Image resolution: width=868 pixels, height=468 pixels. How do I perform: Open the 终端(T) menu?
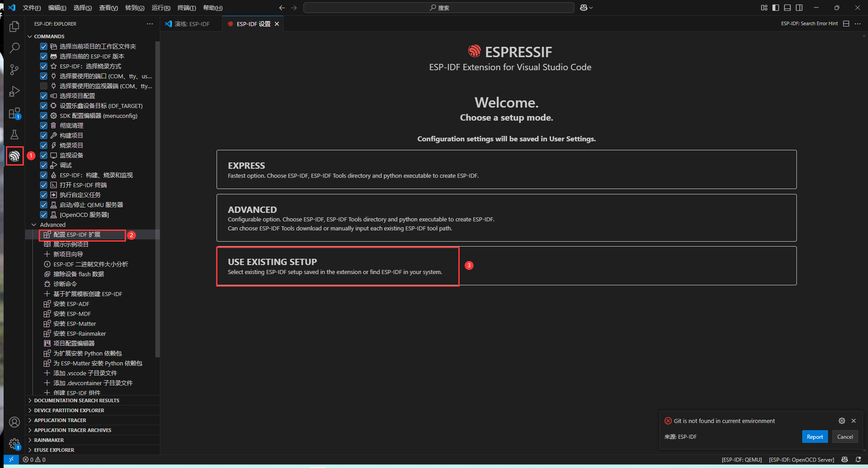pyautogui.click(x=186, y=8)
